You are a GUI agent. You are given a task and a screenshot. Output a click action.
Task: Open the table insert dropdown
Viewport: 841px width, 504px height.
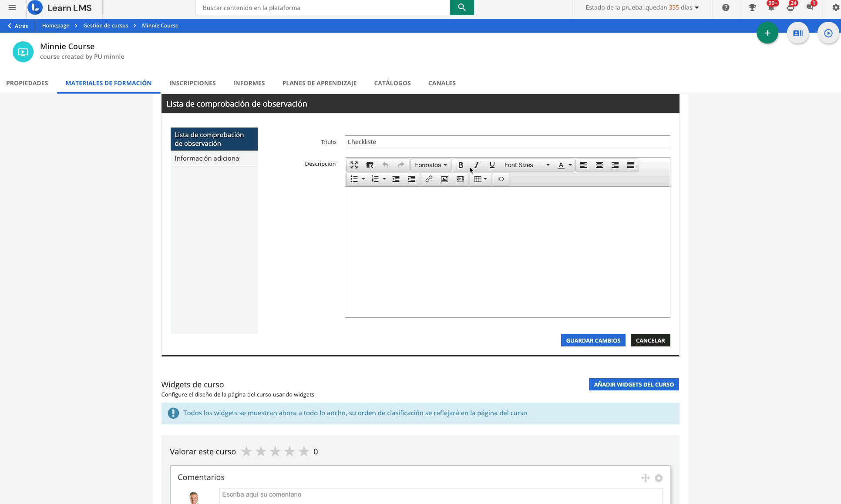[481, 179]
